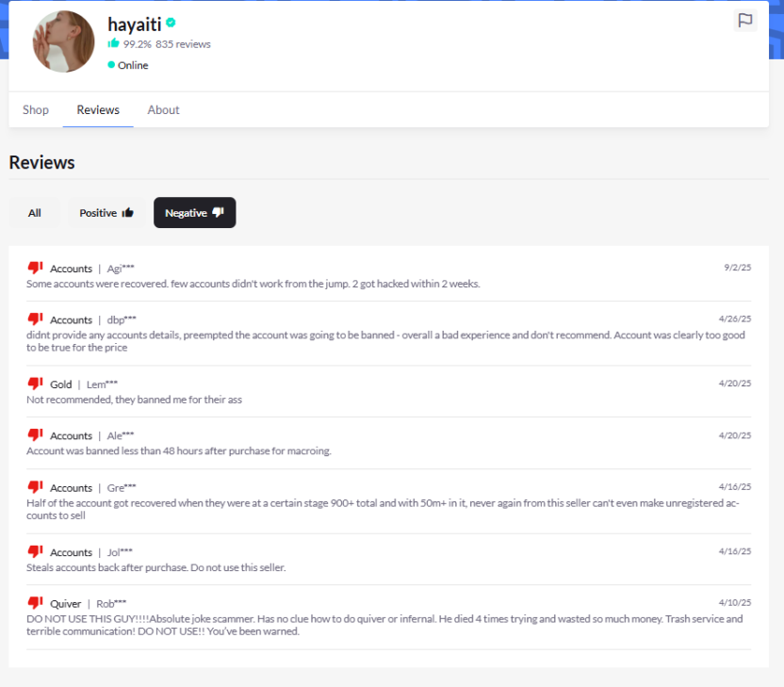Click the verified badge next to hayaiti
784x687 pixels.
(171, 23)
